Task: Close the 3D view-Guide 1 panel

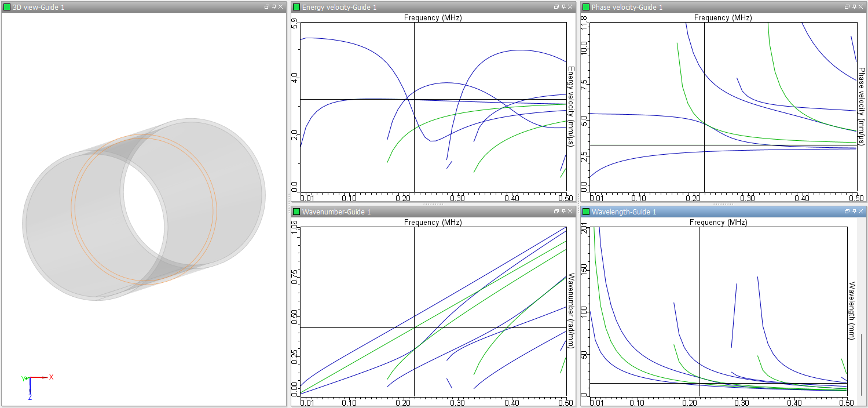Action: [281, 7]
